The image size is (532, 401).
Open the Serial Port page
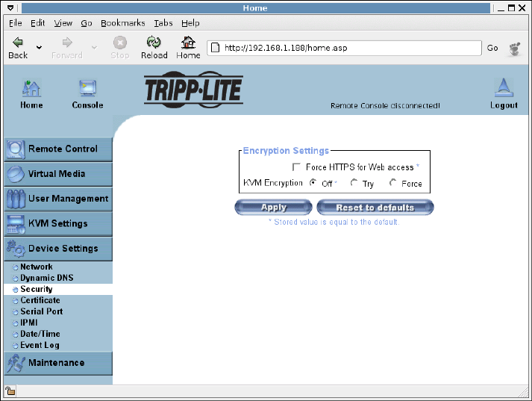coord(41,311)
